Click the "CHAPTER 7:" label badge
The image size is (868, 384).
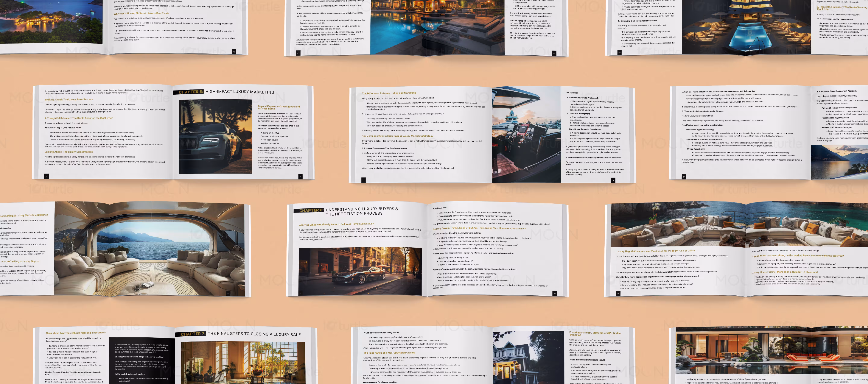tap(191, 334)
